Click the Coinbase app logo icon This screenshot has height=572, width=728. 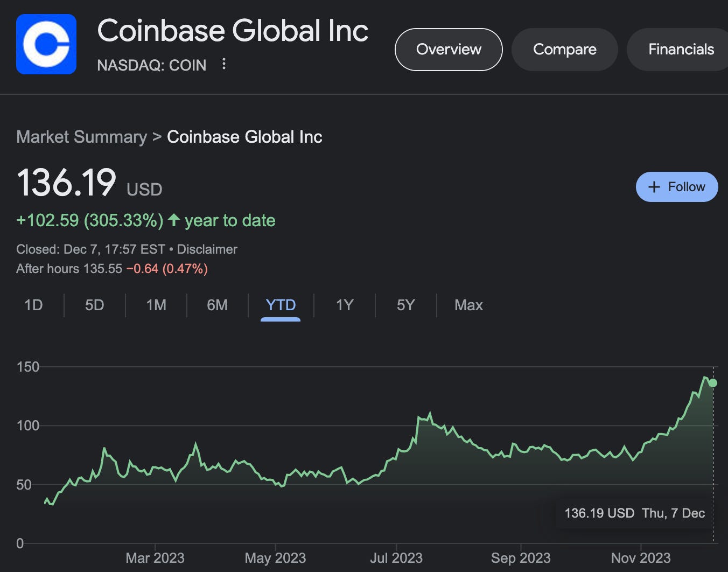click(x=46, y=44)
